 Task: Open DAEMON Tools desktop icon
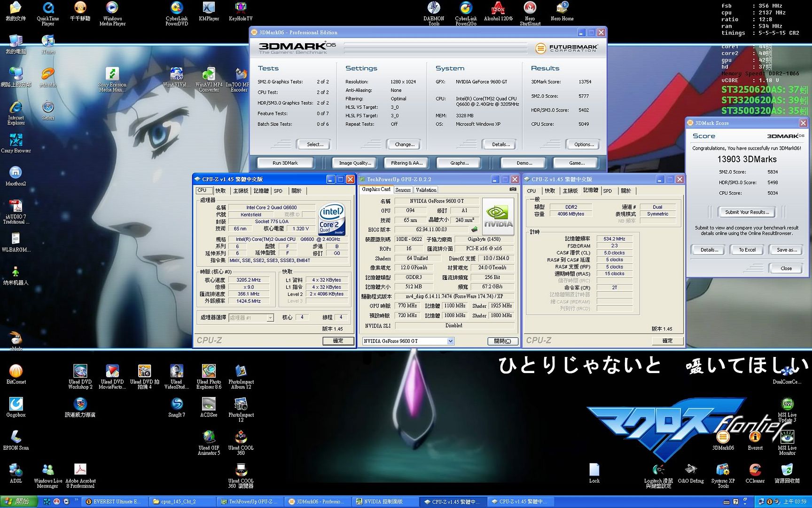434,13
